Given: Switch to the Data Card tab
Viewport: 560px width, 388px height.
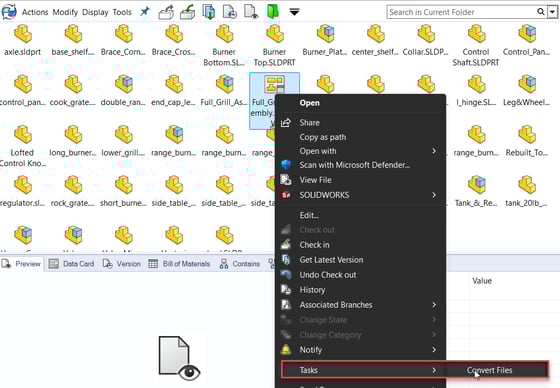Looking at the screenshot, I should click(71, 264).
